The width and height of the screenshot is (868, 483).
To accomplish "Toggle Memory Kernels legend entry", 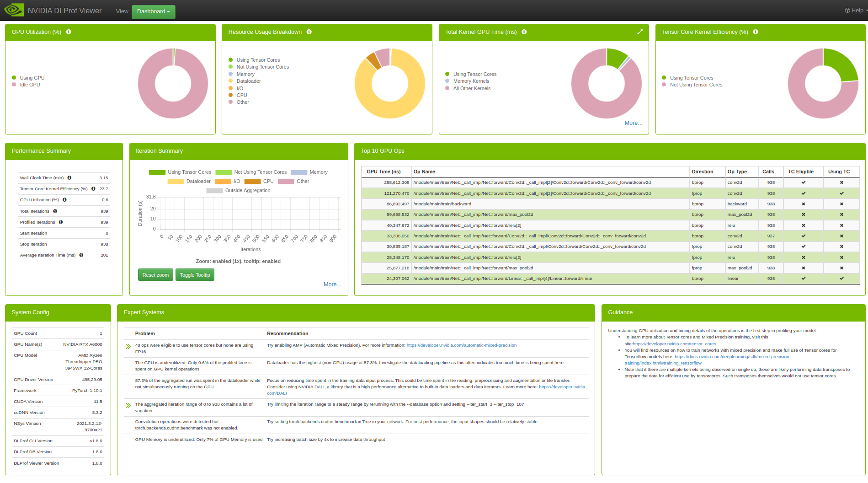I will (x=467, y=81).
